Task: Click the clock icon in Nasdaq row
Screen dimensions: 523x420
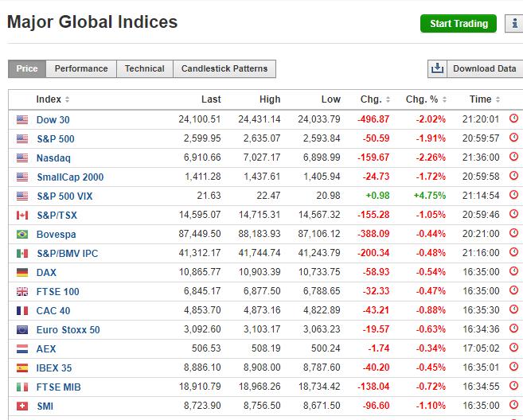Action: click(x=513, y=157)
